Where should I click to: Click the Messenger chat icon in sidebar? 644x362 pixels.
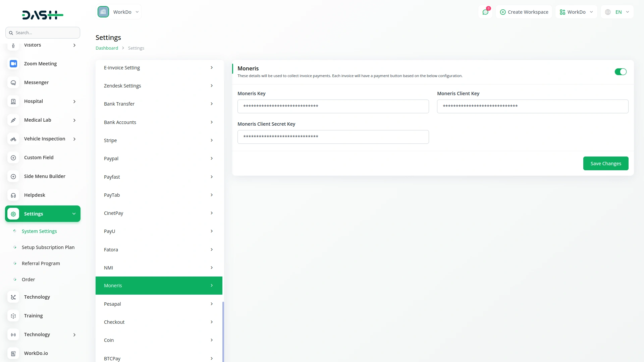click(13, 82)
